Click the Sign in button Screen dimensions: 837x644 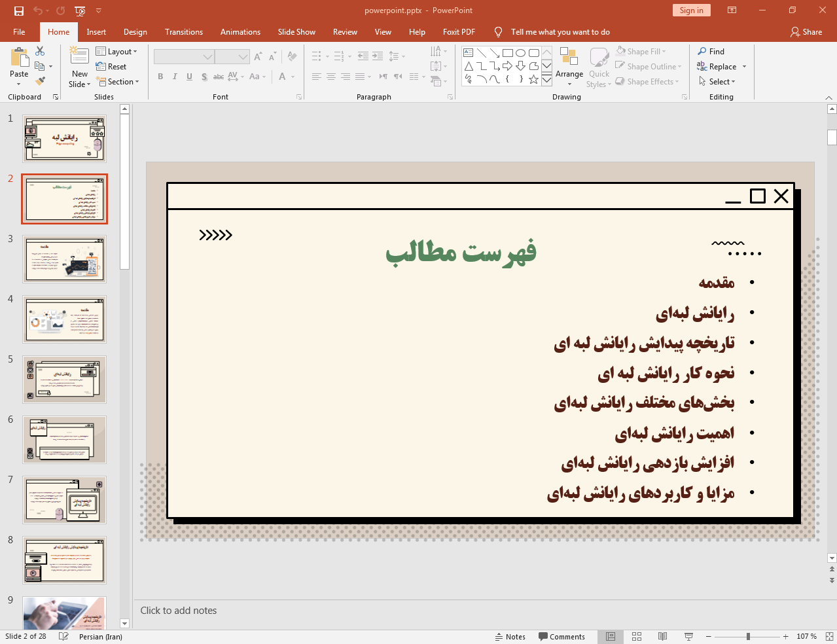point(691,10)
